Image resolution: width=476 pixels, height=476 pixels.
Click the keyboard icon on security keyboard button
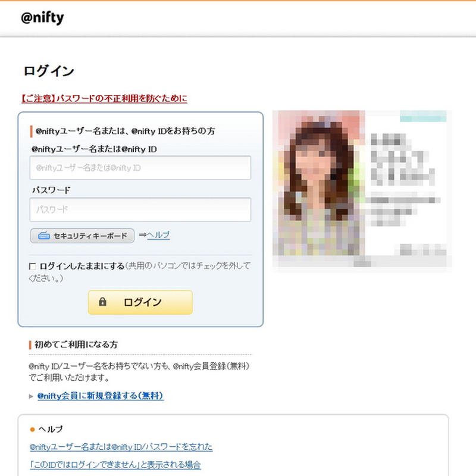pos(43,236)
